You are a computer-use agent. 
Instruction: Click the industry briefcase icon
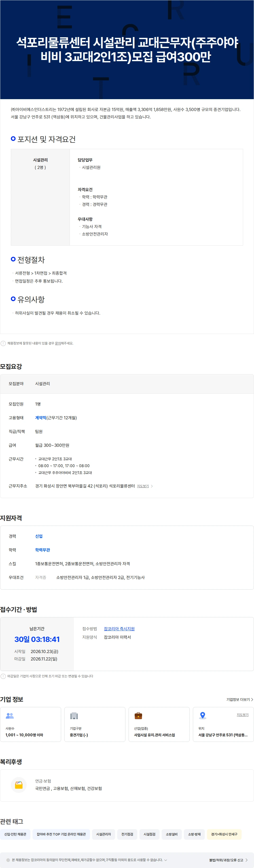138,715
